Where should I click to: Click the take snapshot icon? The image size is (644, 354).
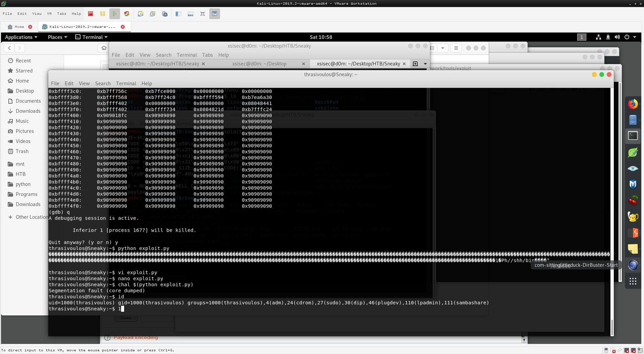tap(141, 14)
